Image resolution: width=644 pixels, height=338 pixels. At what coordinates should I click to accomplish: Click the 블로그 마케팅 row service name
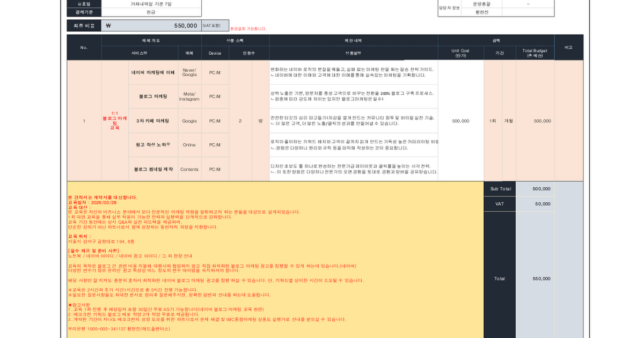click(x=153, y=97)
